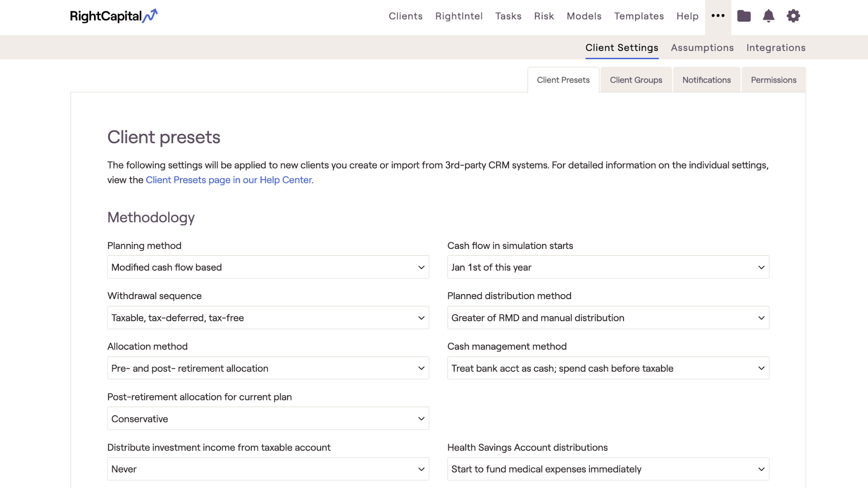Open the Models menu
Image resolution: width=868 pixels, height=488 pixels.
pyautogui.click(x=584, y=16)
